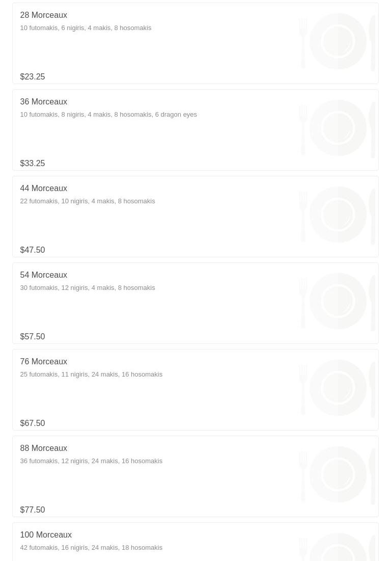392x561 pixels.
Task: Click the plate placeholder image for 54 Morceaux
Action: [x=338, y=302]
